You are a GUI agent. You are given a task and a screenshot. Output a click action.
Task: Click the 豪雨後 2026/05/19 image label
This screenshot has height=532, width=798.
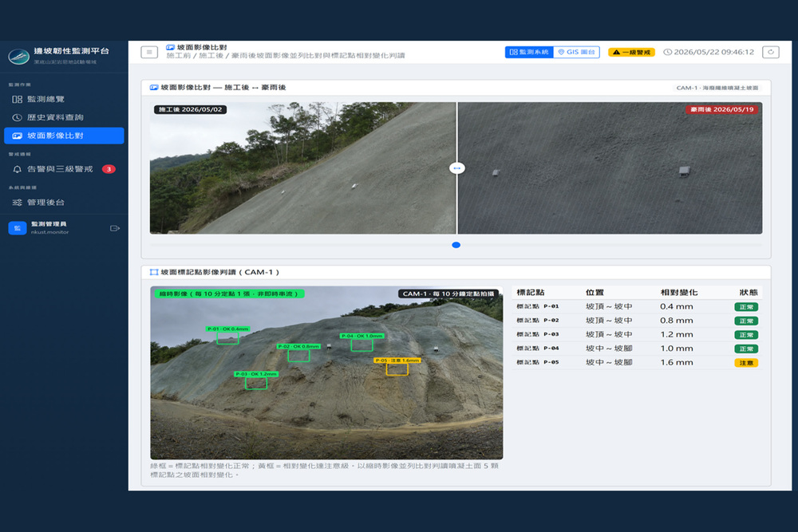pyautogui.click(x=722, y=109)
